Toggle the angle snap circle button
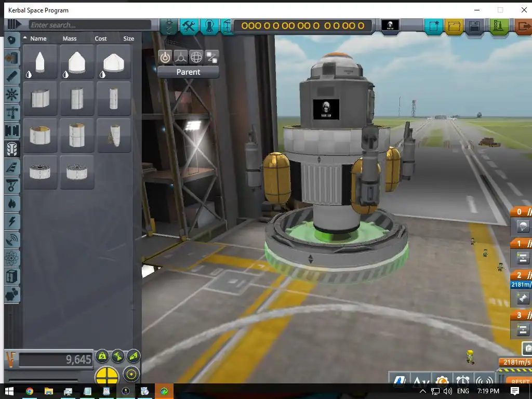 pyautogui.click(x=131, y=375)
